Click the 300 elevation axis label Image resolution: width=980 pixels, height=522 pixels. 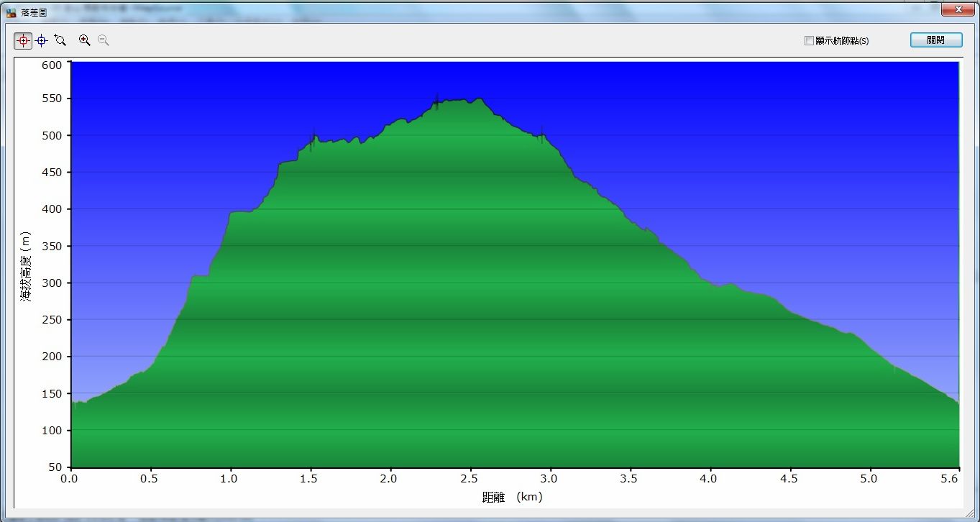click(53, 283)
